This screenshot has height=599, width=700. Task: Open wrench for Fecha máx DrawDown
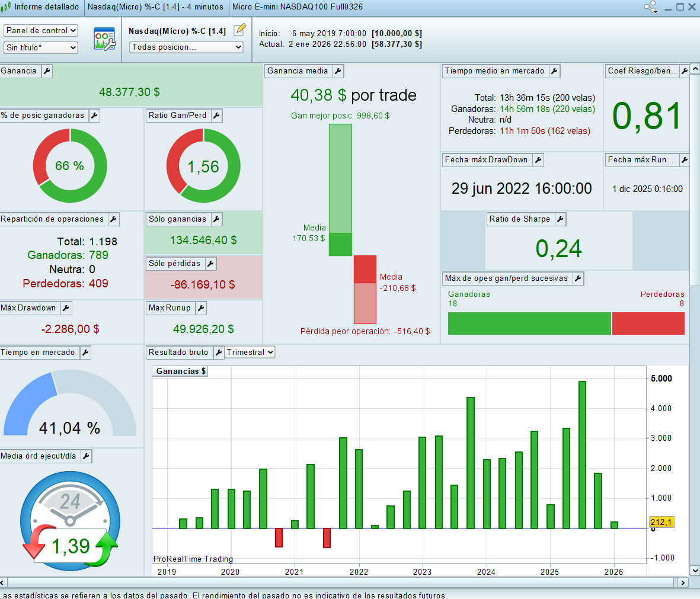coord(538,160)
